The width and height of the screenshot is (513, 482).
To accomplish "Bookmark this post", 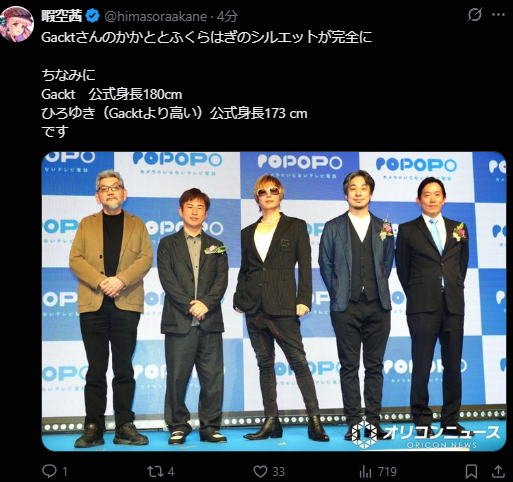I will (x=471, y=472).
